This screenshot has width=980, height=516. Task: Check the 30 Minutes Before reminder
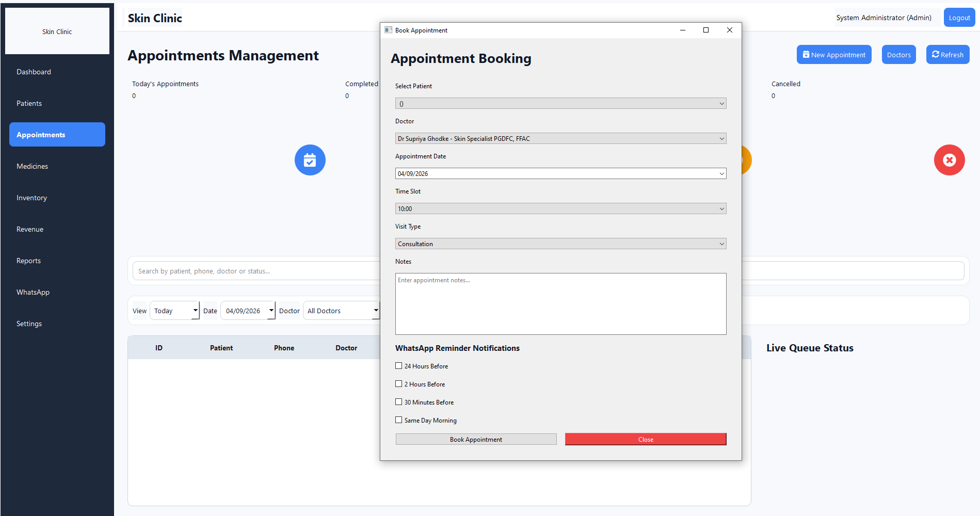(x=398, y=402)
